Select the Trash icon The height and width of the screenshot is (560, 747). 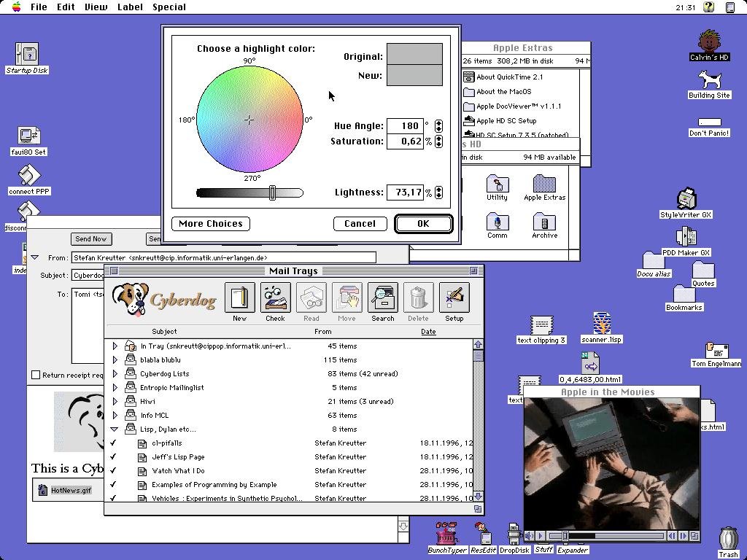729,538
